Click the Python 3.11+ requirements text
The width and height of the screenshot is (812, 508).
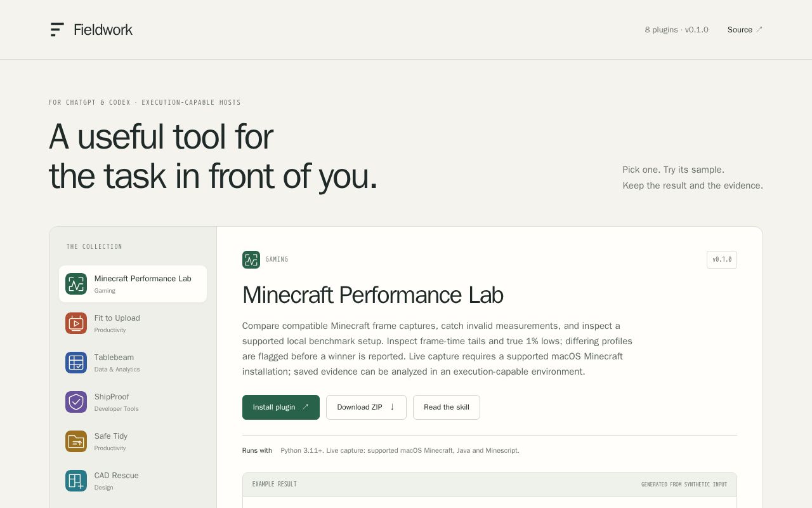(400, 450)
